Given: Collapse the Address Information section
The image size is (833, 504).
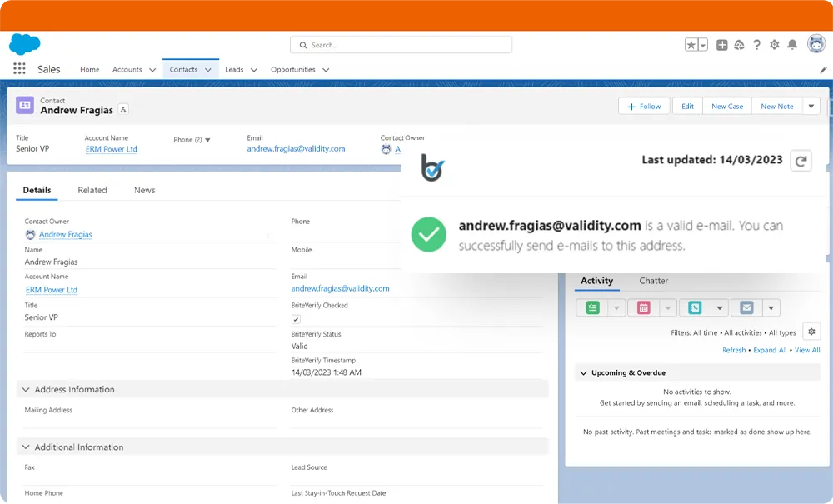Looking at the screenshot, I should point(26,389).
